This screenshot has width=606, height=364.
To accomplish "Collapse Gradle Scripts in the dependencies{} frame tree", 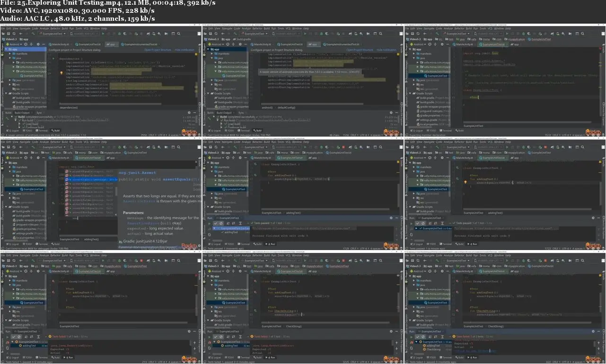I will pyautogui.click(x=7, y=93).
